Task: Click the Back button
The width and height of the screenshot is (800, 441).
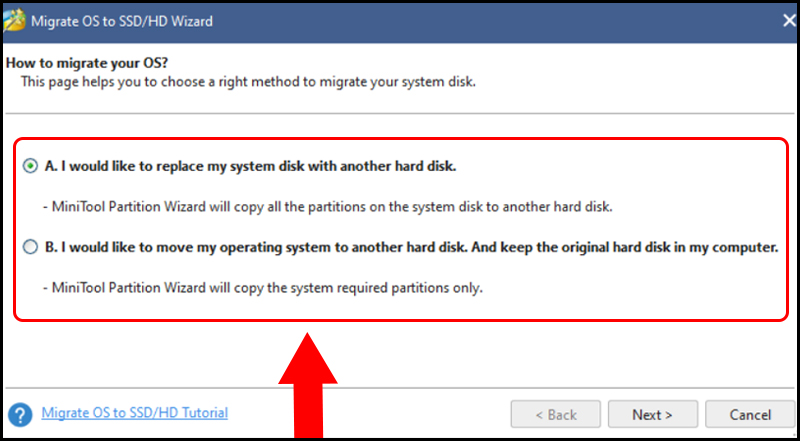Action: (x=555, y=414)
